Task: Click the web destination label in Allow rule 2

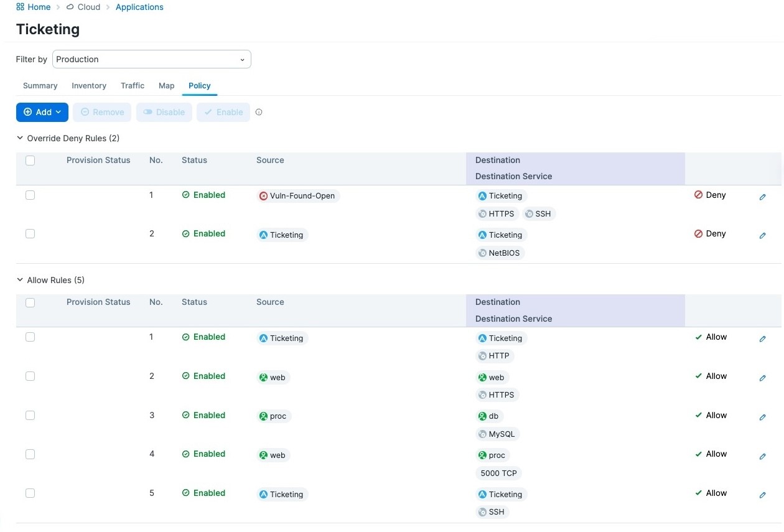Action: (492, 378)
